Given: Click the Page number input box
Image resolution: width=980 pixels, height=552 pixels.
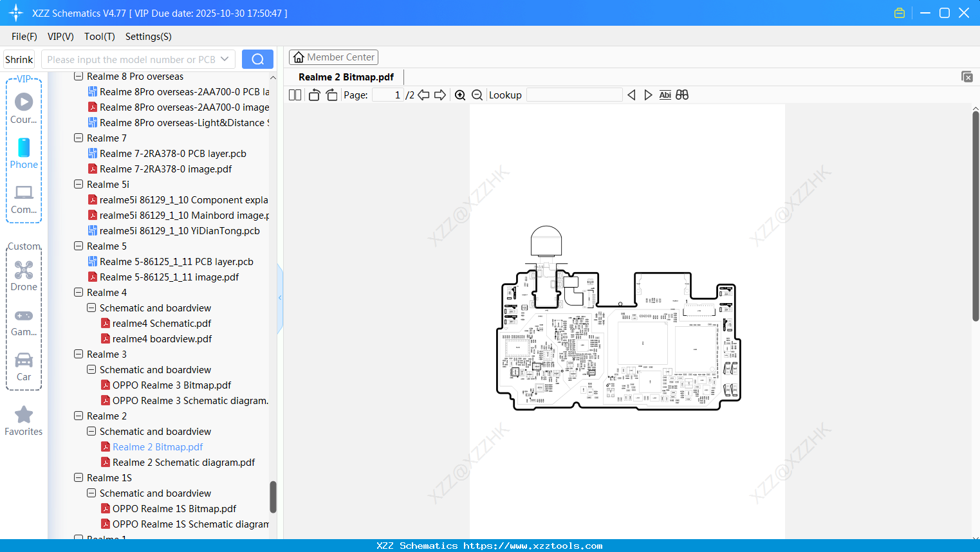Looking at the screenshot, I should (387, 95).
